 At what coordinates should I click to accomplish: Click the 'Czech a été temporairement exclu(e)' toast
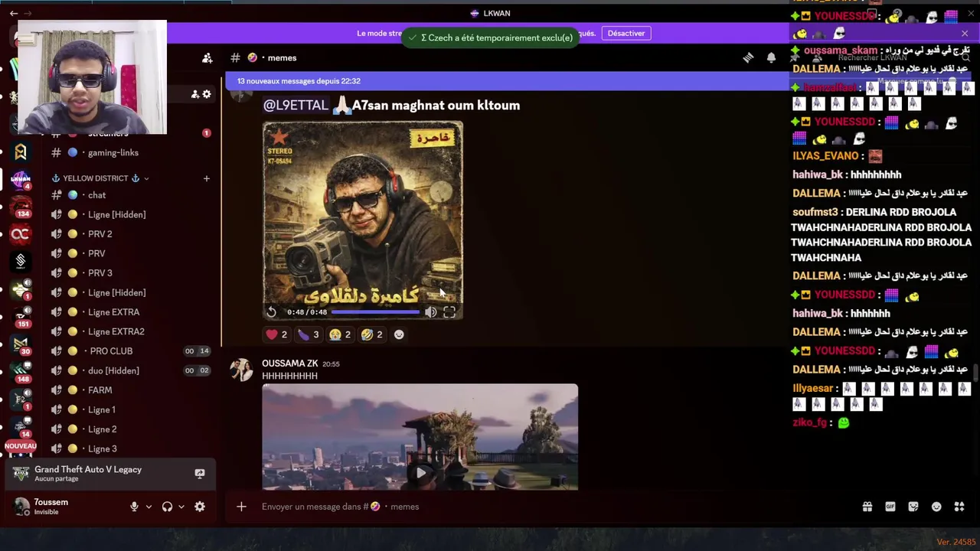coord(490,37)
